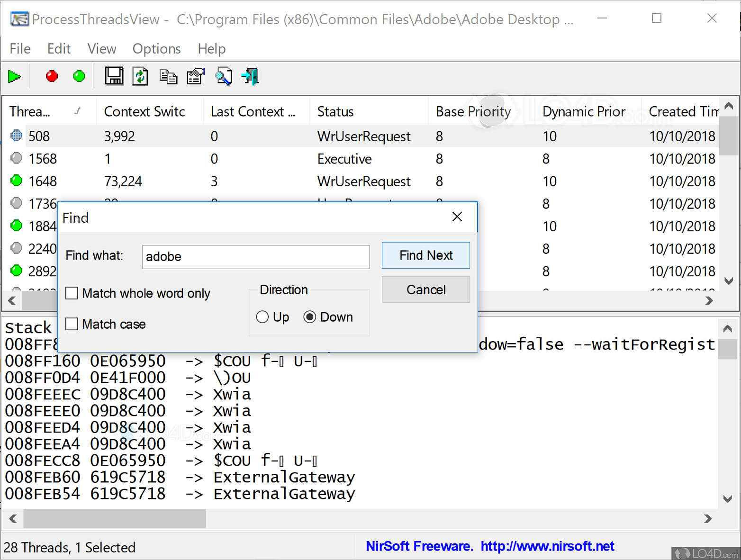741x560 pixels.
Task: Run the process selection (green play icon)
Action: pyautogui.click(x=15, y=76)
